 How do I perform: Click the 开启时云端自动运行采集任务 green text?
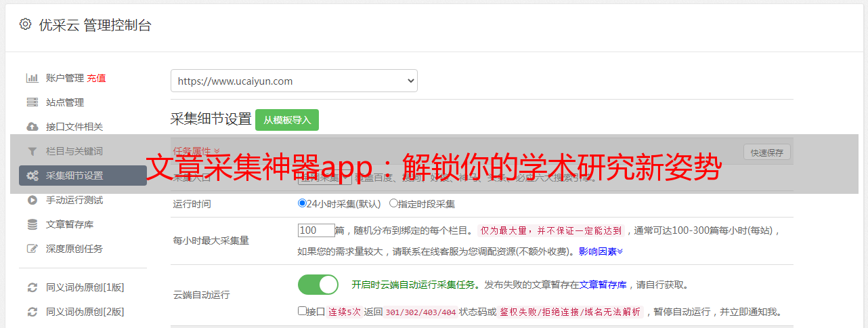413,285
